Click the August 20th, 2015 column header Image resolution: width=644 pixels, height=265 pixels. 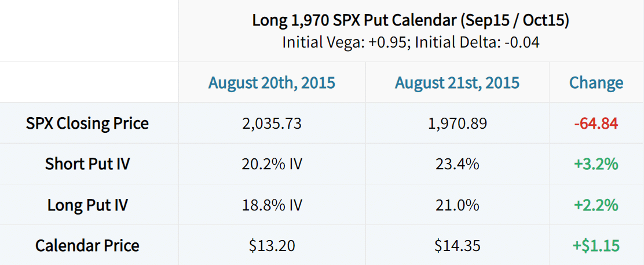coord(272,83)
